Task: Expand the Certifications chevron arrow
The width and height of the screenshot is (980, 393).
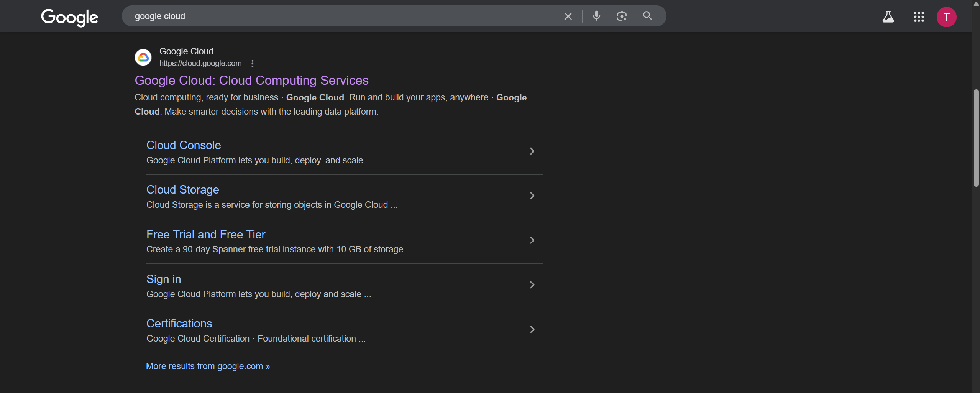Action: 532,329
